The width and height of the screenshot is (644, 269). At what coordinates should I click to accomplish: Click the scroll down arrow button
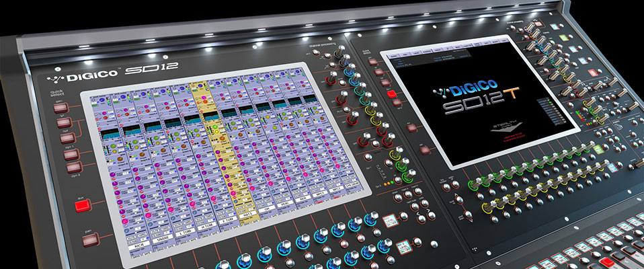point(469,215)
